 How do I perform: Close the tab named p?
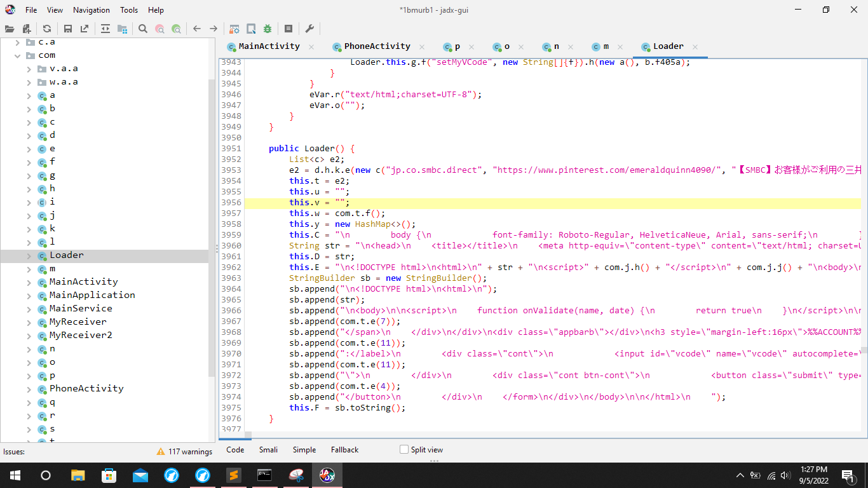pos(471,46)
